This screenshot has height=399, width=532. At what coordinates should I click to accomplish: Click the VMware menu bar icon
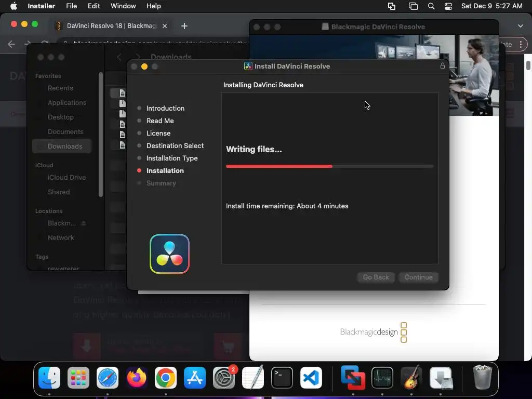(x=392, y=6)
